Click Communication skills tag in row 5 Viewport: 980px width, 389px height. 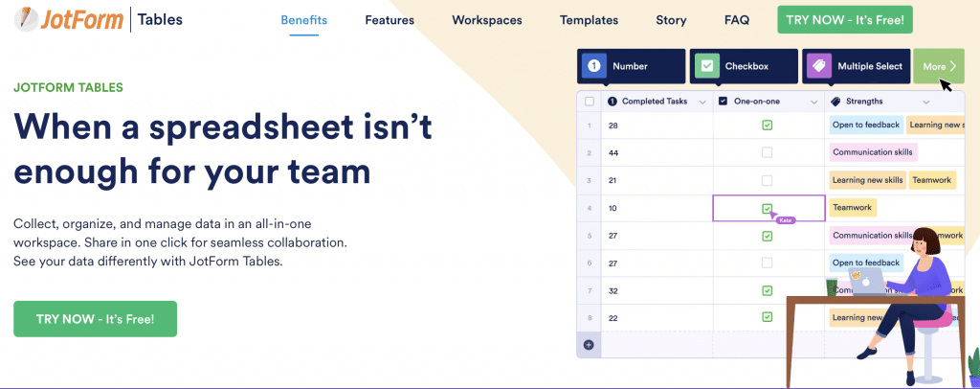[x=872, y=235]
